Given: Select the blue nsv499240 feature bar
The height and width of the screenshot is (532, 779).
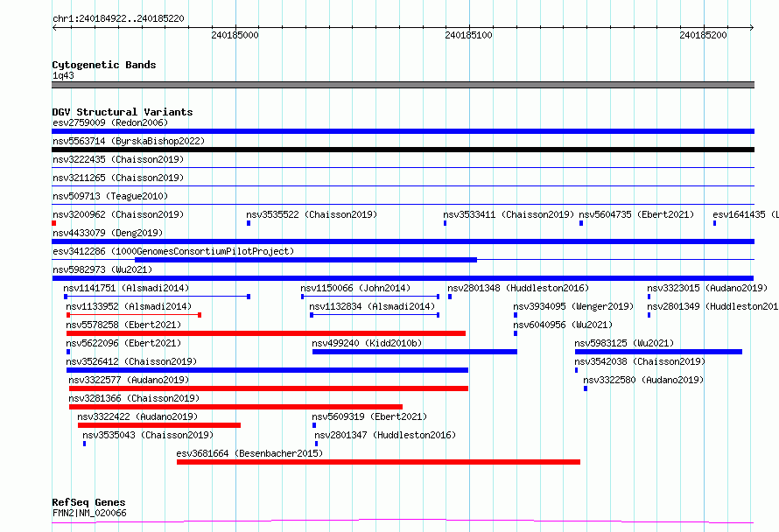Looking at the screenshot, I should coord(415,352).
